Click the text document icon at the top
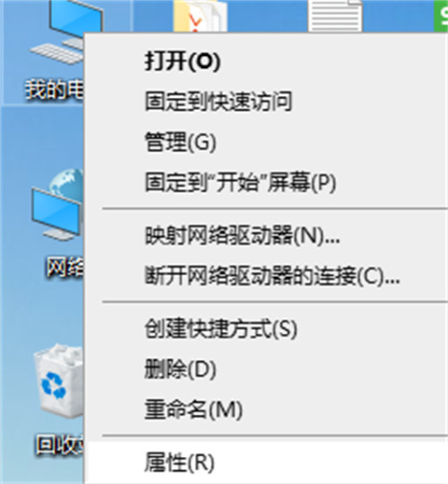 pos(335,16)
